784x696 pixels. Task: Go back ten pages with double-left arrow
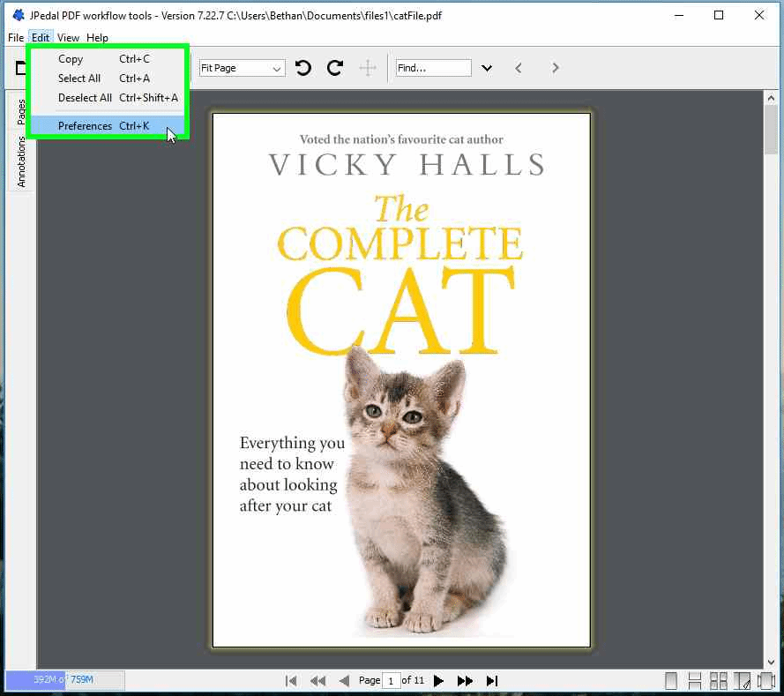pyautogui.click(x=318, y=680)
